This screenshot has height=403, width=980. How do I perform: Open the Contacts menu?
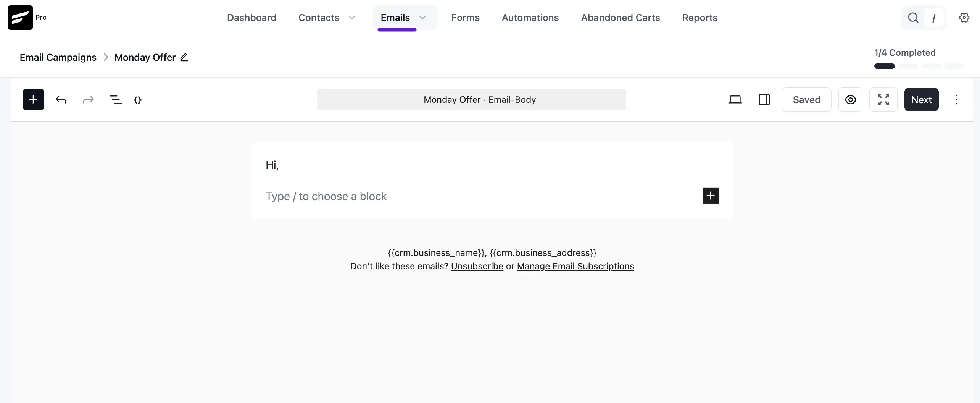pyautogui.click(x=319, y=18)
